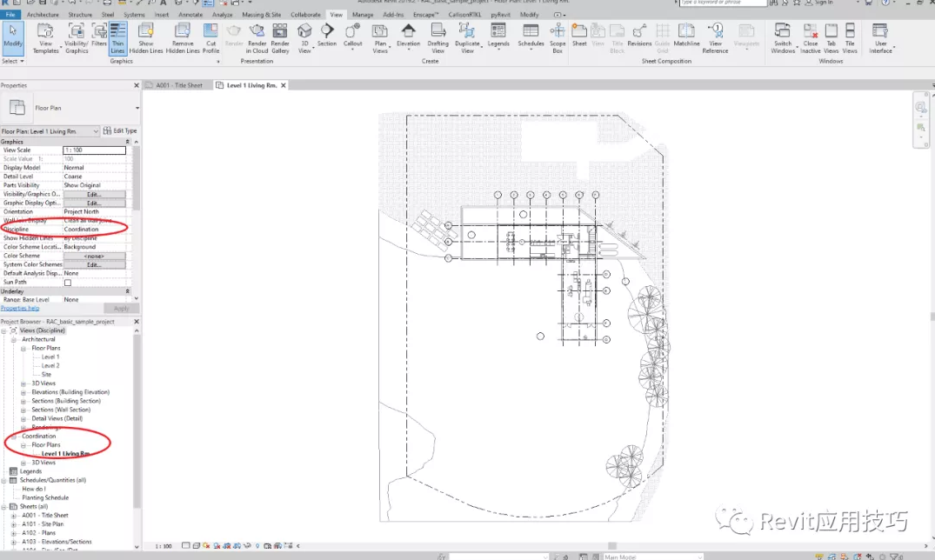This screenshot has width=935, height=560.
Task: Expand the A101 - Site Plan sheet node
Action: 14,524
